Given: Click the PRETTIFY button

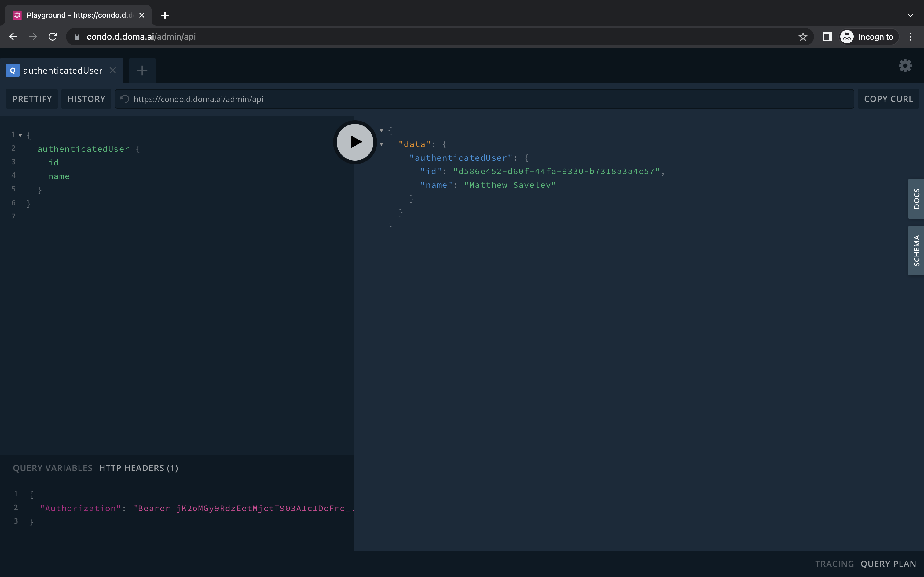Looking at the screenshot, I should 32,99.
